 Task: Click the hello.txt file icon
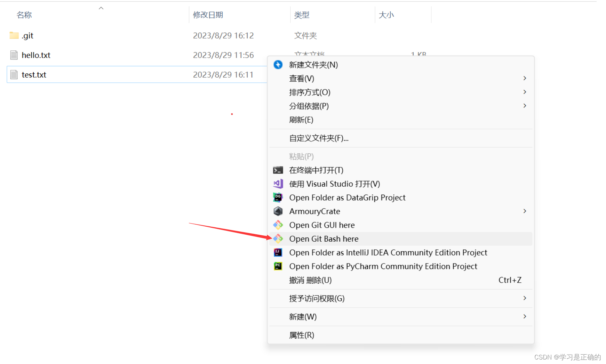[14, 55]
